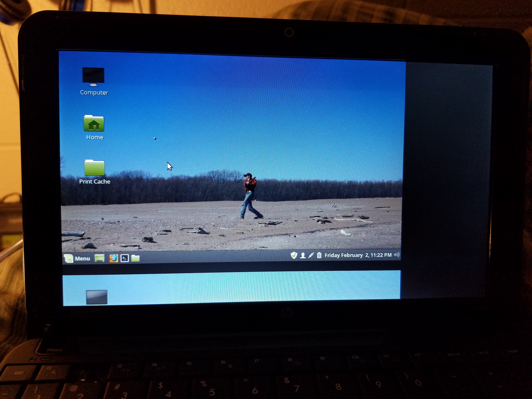Launch the Terminal from the panel
This screenshot has width=532, height=399.
coord(125,258)
